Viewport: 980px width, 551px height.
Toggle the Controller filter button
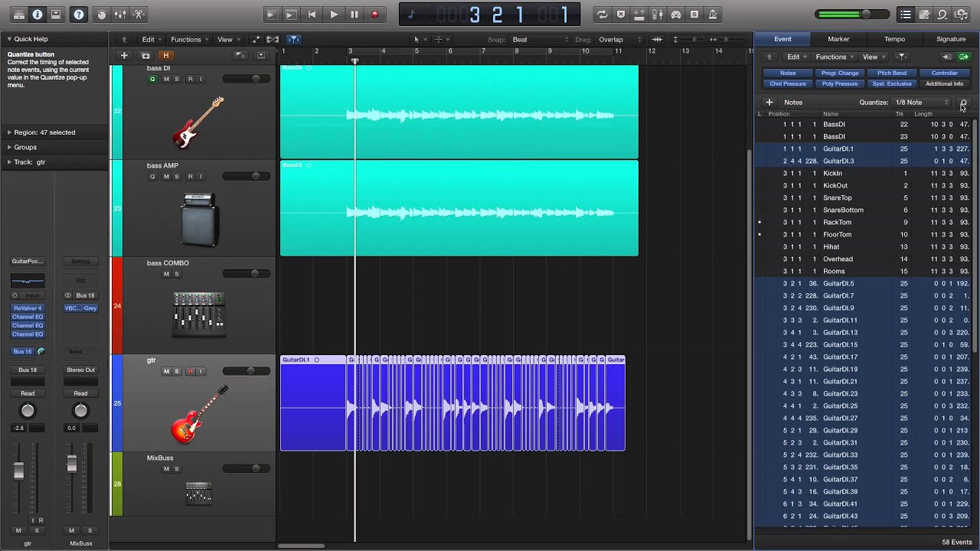coord(944,73)
